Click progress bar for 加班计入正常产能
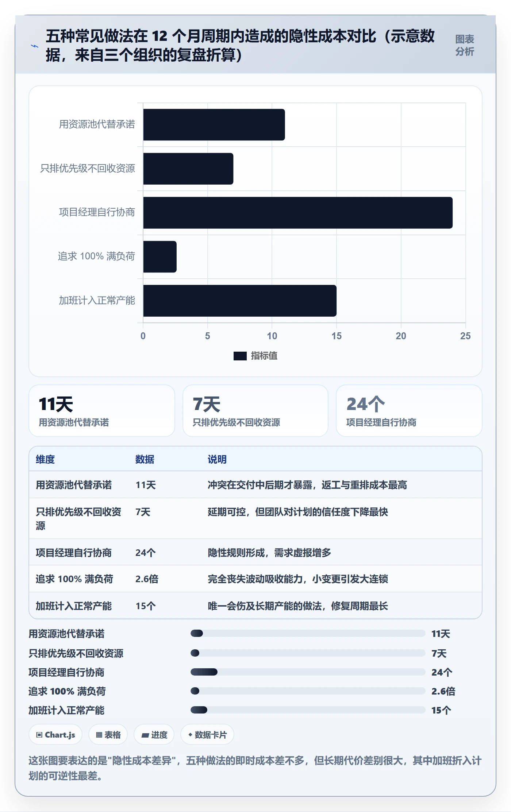 click(x=308, y=710)
